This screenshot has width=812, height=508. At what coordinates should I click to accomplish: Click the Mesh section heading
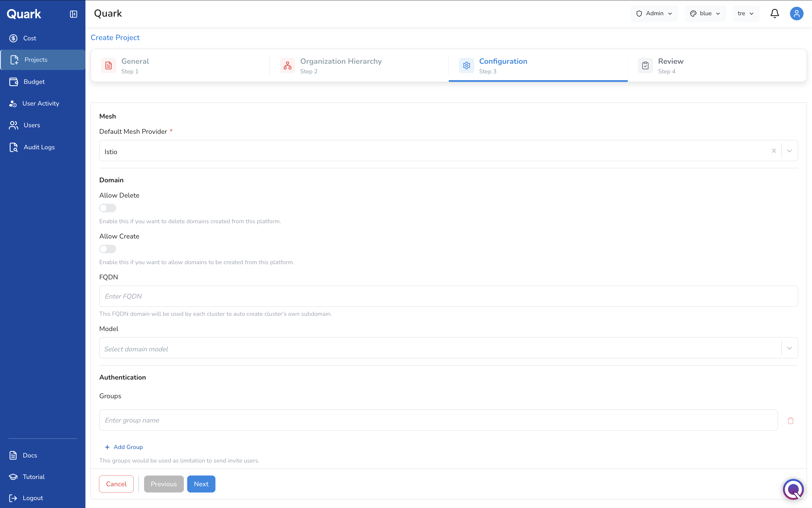point(107,116)
